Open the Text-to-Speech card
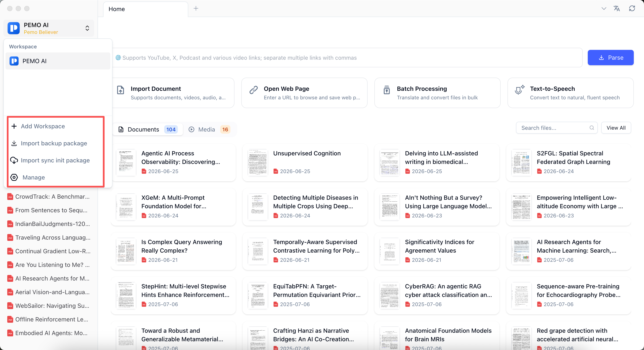 tap(571, 93)
